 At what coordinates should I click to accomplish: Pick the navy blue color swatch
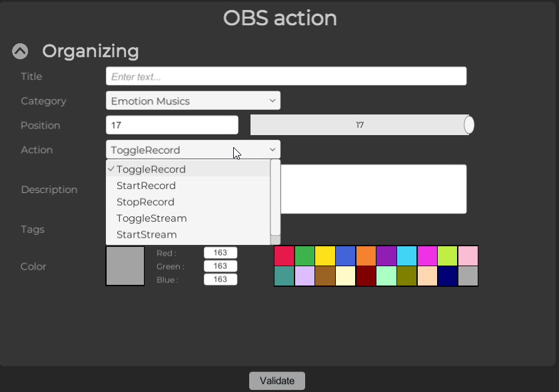[x=448, y=276]
